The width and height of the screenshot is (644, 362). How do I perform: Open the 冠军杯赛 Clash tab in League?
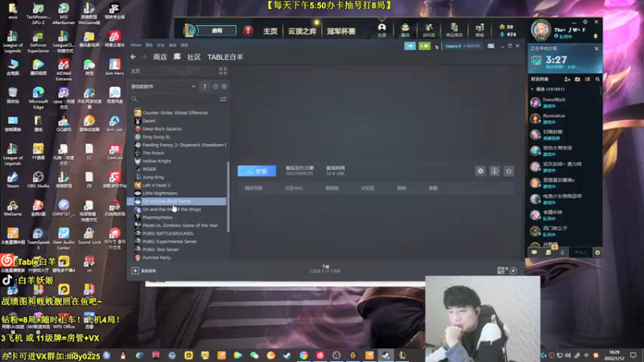click(x=341, y=31)
